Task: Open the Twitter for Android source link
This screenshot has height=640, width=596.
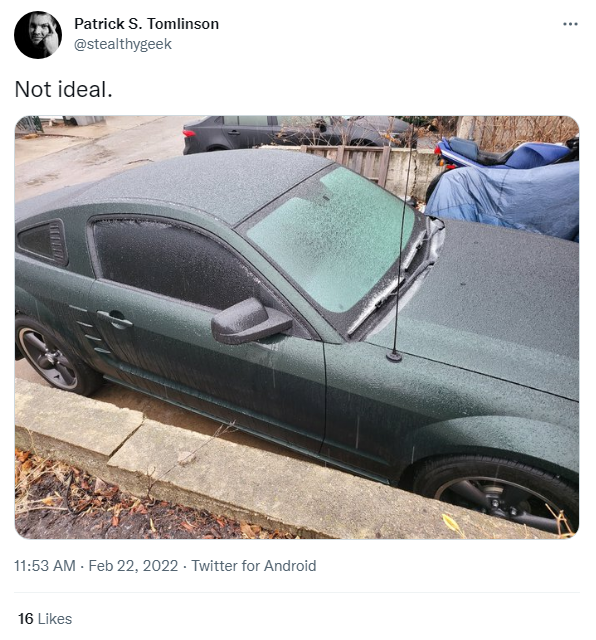Action: 254,566
